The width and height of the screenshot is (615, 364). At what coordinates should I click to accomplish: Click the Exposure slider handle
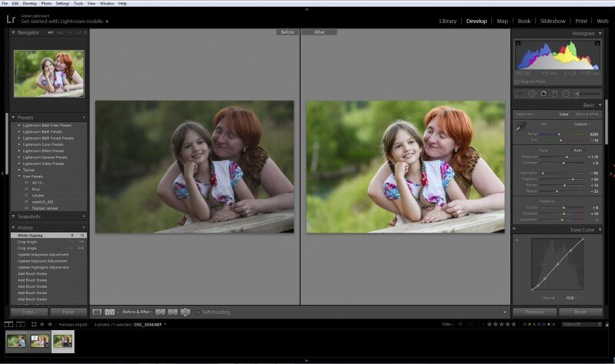(x=567, y=157)
